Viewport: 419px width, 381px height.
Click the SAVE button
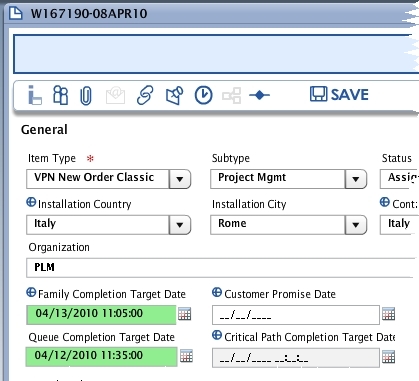(x=339, y=94)
